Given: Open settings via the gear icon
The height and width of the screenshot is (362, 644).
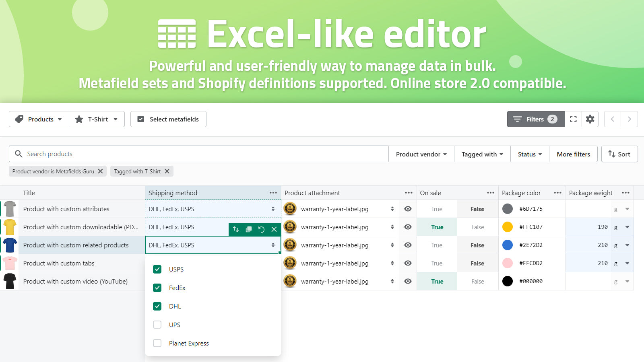Looking at the screenshot, I should tap(590, 119).
